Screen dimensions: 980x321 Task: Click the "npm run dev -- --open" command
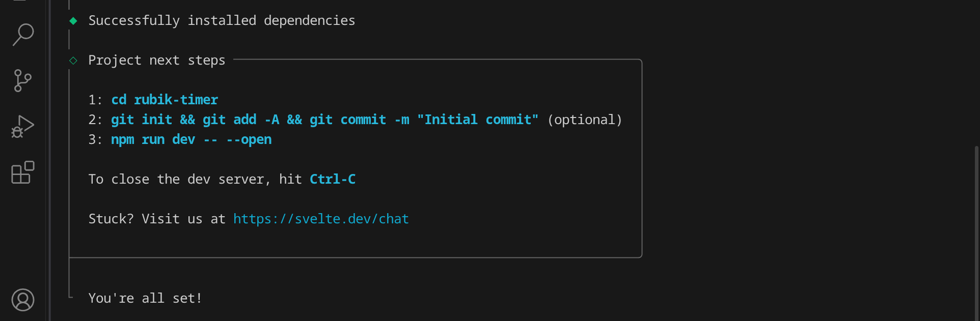[191, 139]
